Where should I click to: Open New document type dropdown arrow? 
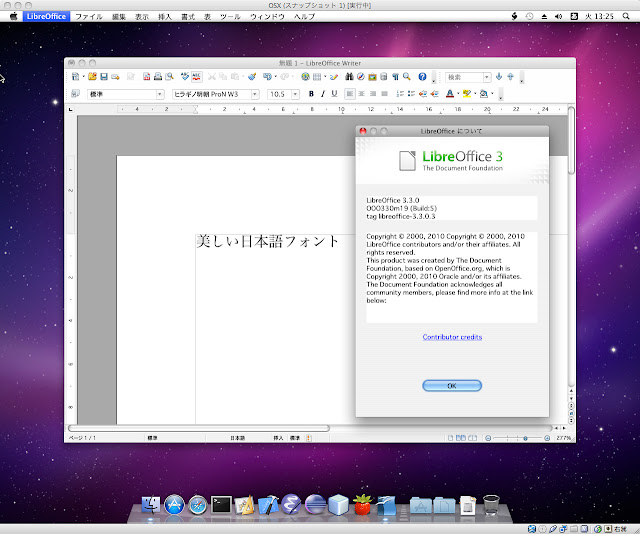click(x=83, y=76)
